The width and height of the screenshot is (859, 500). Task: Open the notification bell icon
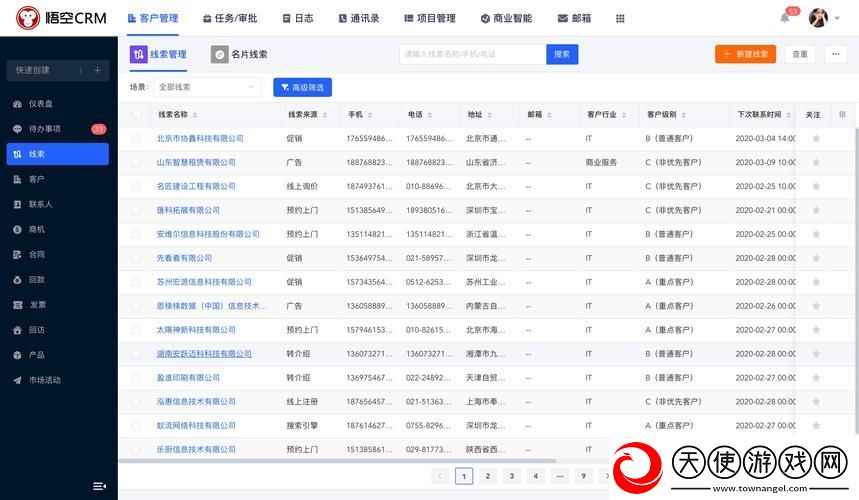784,18
